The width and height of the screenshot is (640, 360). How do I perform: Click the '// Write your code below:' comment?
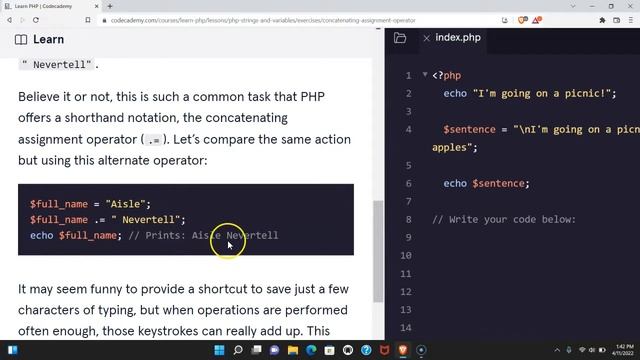tap(504, 220)
